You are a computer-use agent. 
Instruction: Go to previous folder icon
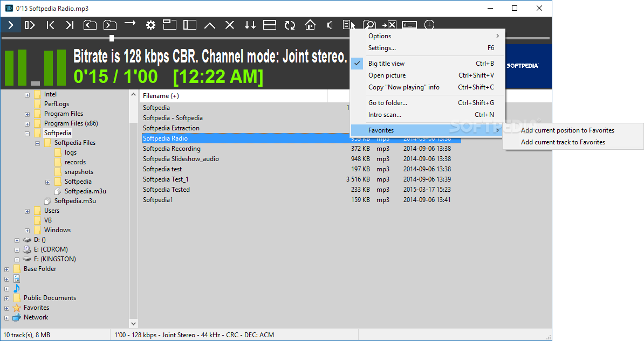pos(90,25)
